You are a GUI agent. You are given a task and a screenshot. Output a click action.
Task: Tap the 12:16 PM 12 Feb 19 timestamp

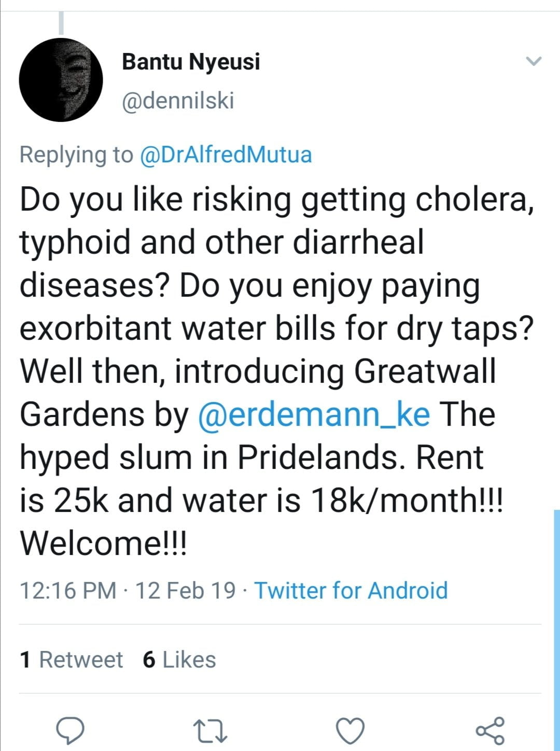128,590
